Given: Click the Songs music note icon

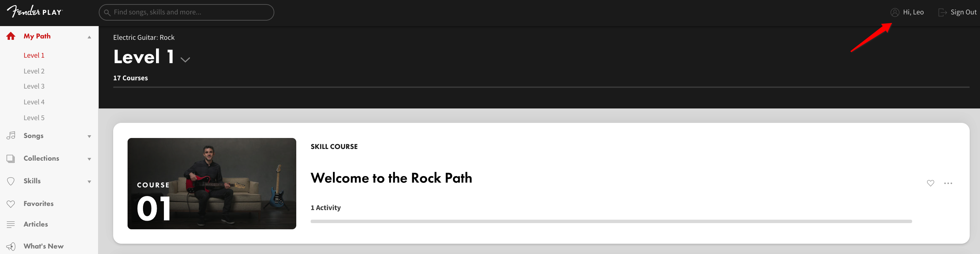Looking at the screenshot, I should (x=11, y=136).
